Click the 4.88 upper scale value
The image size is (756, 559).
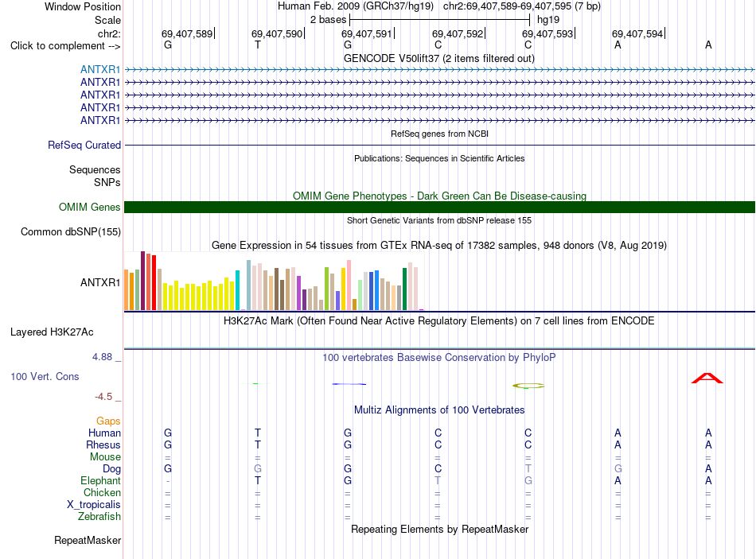click(x=102, y=357)
